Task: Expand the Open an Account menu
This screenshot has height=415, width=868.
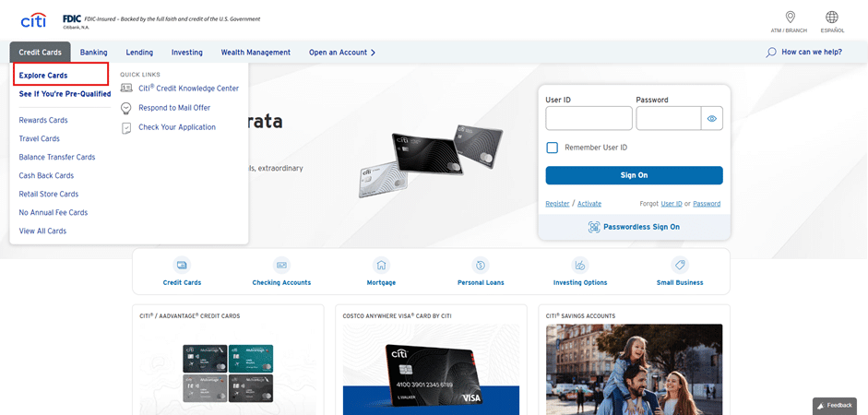Action: [342, 53]
